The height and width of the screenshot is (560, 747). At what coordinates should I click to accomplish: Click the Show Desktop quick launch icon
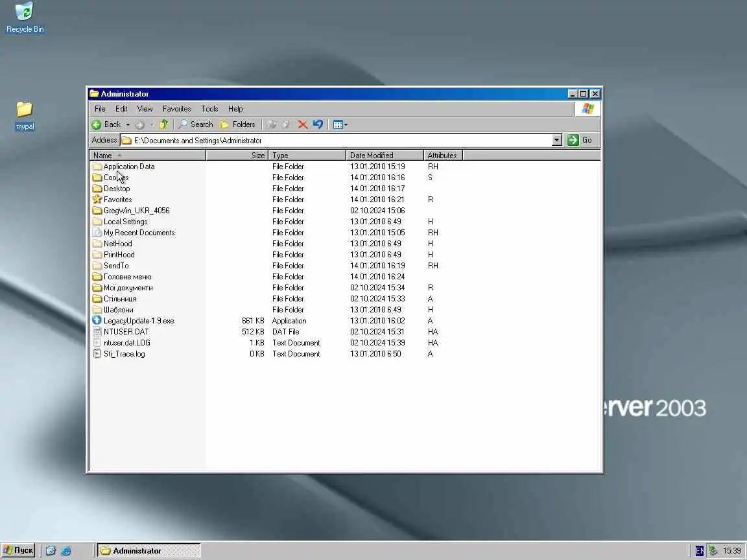tap(51, 551)
